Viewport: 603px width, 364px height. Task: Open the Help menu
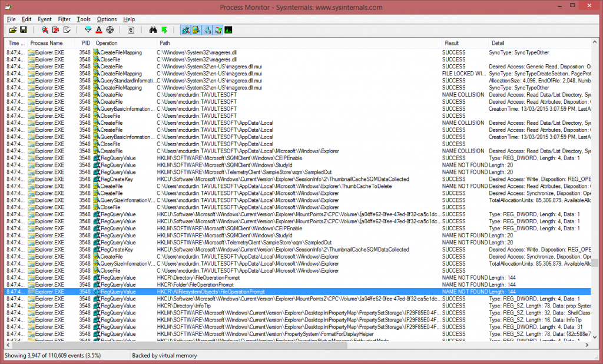point(129,19)
